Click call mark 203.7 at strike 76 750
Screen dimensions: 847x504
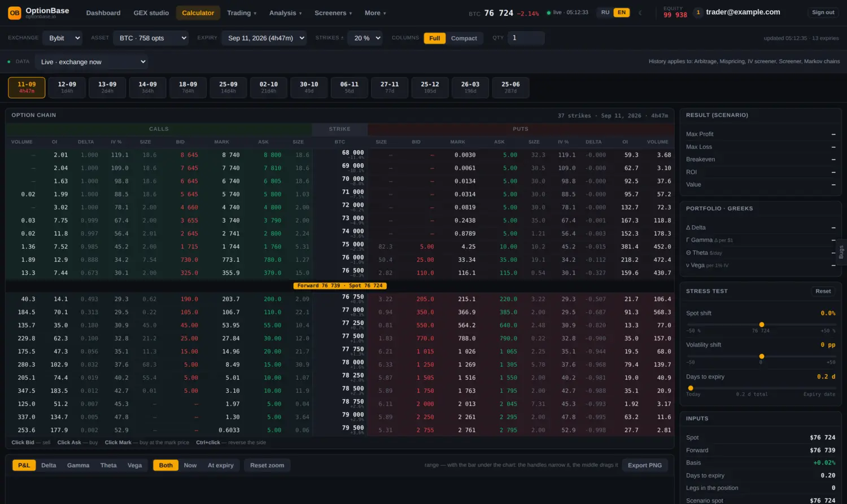pos(231,299)
